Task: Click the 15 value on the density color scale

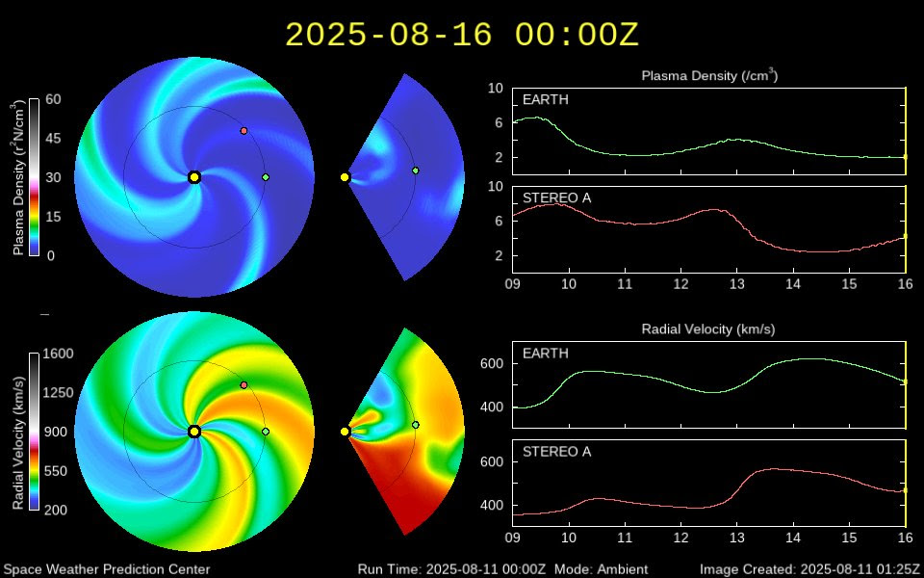Action: [x=53, y=217]
